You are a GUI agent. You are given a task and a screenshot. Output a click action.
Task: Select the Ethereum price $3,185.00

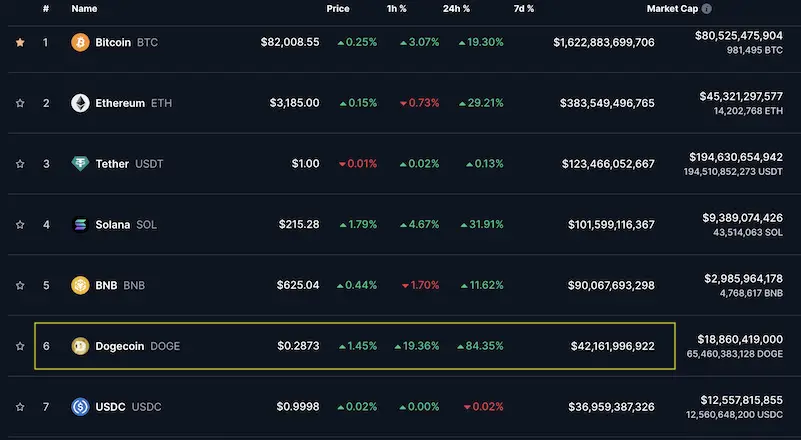[x=295, y=103]
